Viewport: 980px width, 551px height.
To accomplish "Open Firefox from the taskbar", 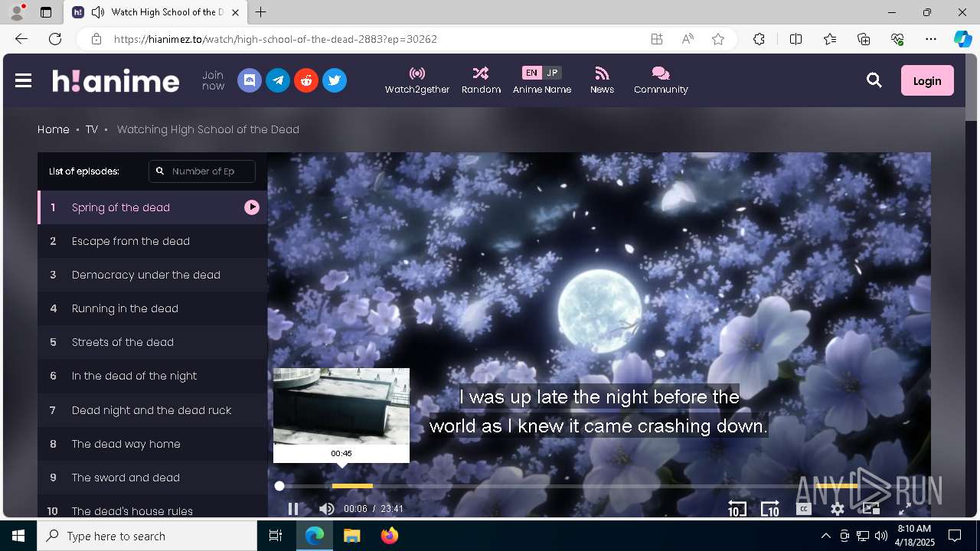I will 390,536.
